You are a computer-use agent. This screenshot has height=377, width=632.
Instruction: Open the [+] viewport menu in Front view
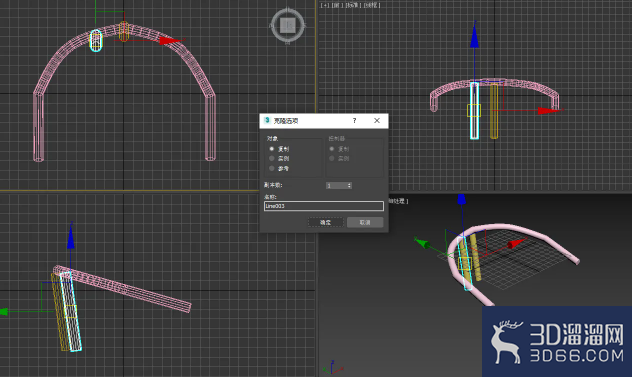point(325,5)
